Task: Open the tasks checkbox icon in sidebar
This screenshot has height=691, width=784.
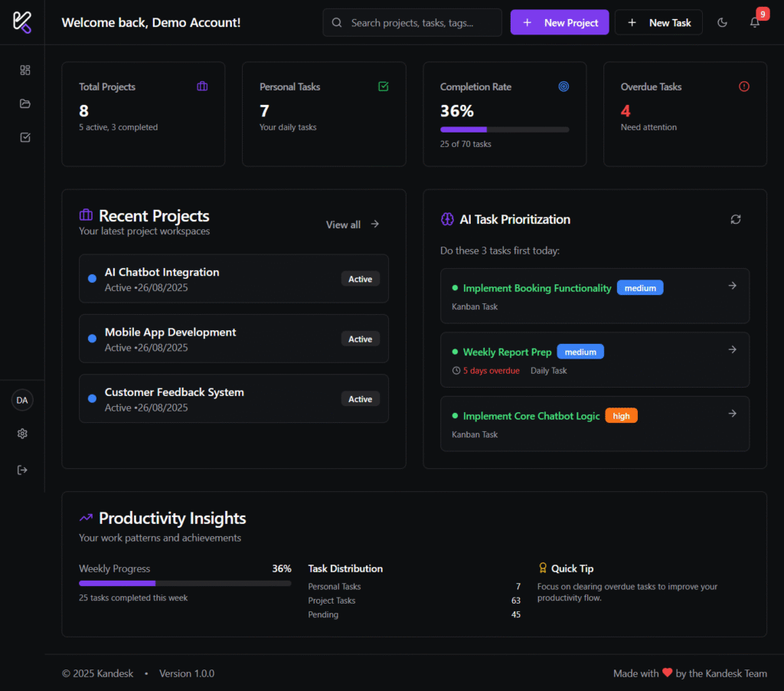Action: [25, 138]
